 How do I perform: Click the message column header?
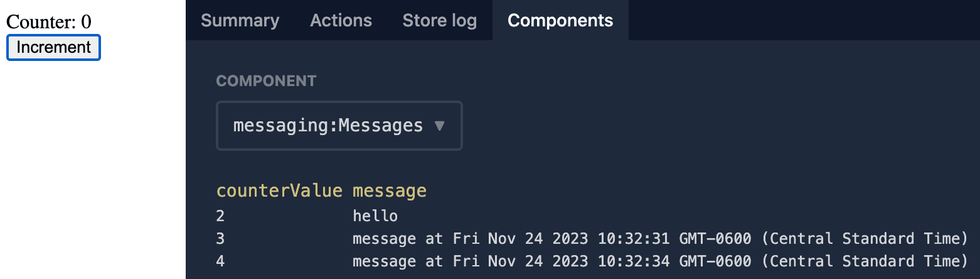coord(389,191)
